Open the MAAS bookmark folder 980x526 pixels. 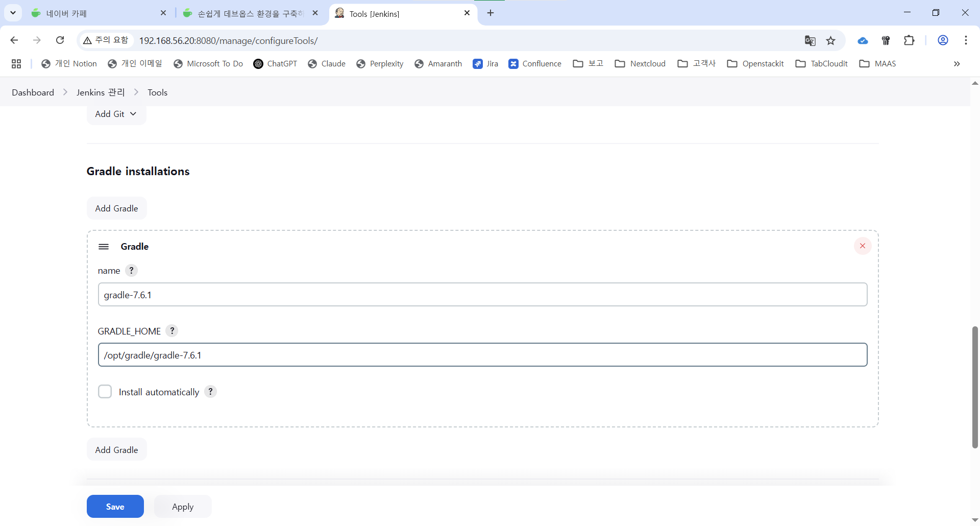point(878,63)
